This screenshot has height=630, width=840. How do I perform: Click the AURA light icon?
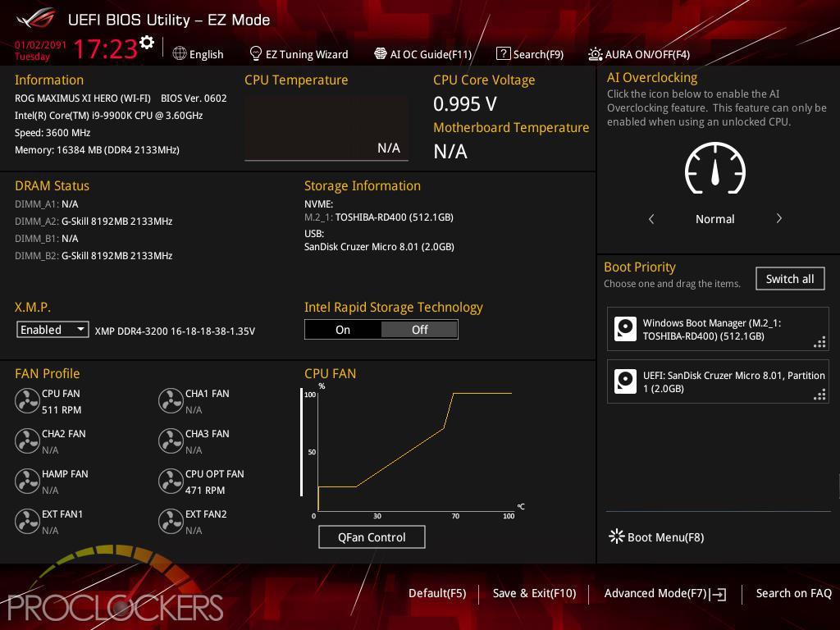[x=596, y=53]
